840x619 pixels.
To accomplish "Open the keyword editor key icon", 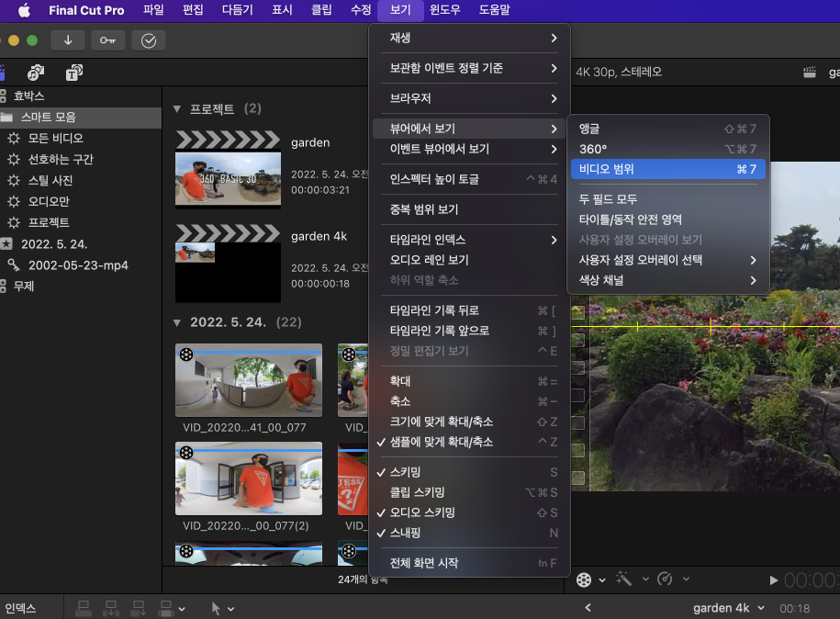I will click(107, 40).
